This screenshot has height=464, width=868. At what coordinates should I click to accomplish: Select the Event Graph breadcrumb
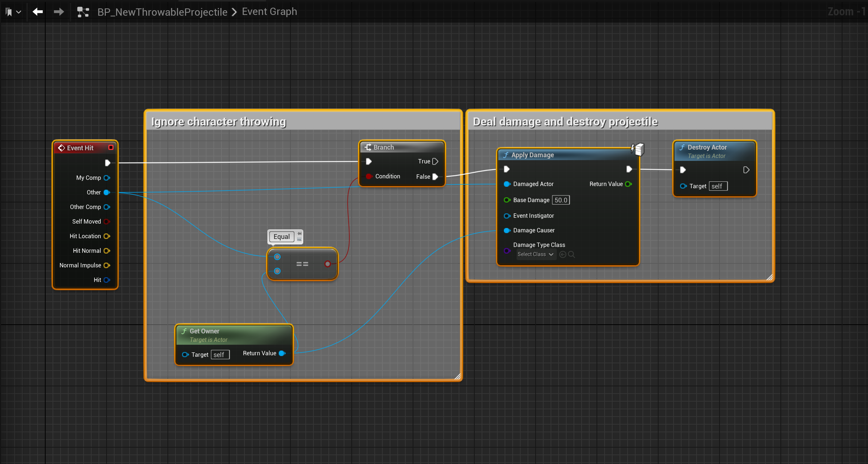tap(269, 12)
